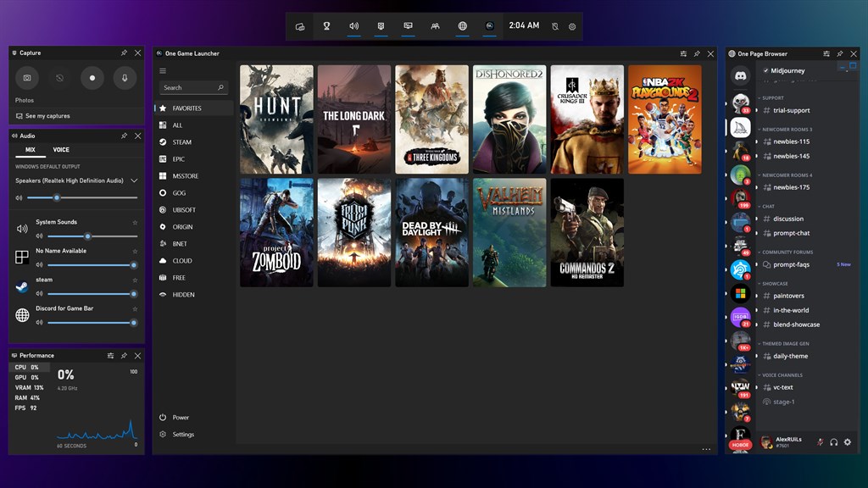Open One Game Launcher widget options icon
Image resolution: width=868 pixels, height=488 pixels.
(684, 53)
